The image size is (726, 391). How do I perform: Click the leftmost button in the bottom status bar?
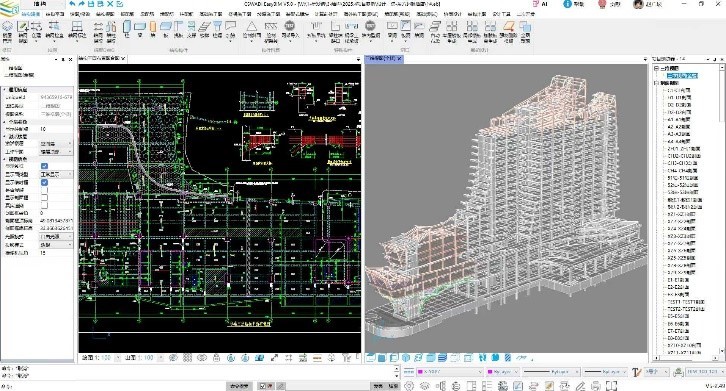point(240,385)
